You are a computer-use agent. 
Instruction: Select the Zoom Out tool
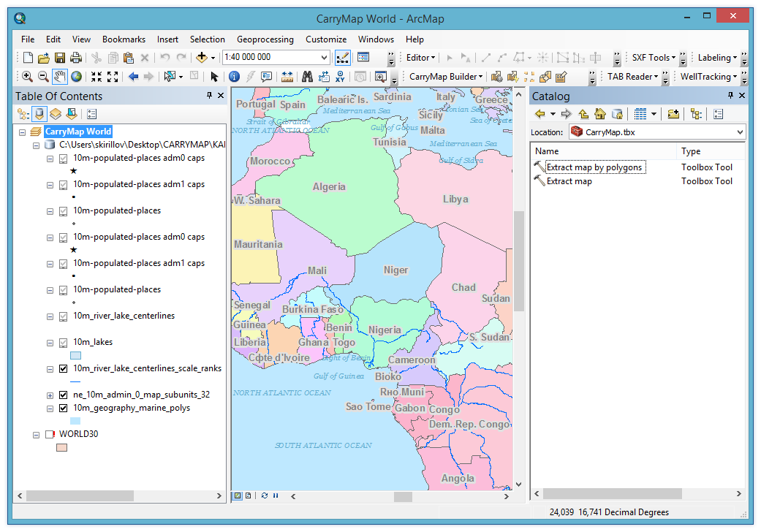pyautogui.click(x=43, y=77)
